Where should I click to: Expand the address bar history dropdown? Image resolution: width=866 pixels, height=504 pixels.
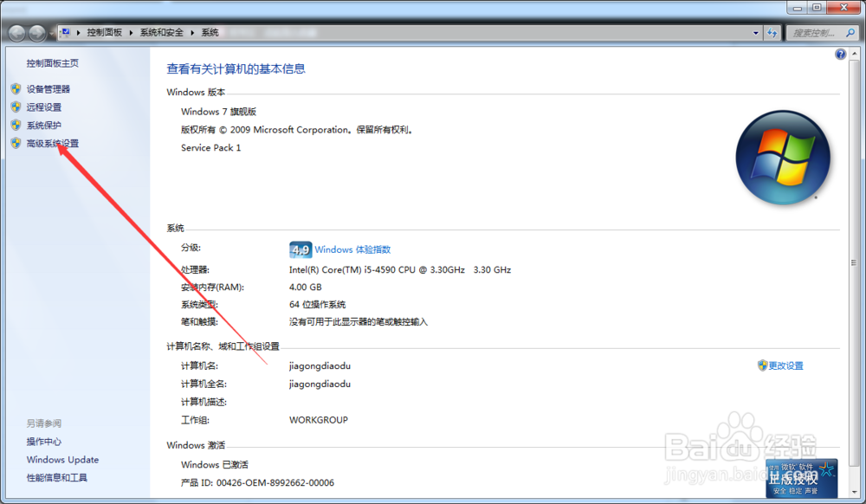coord(753,32)
